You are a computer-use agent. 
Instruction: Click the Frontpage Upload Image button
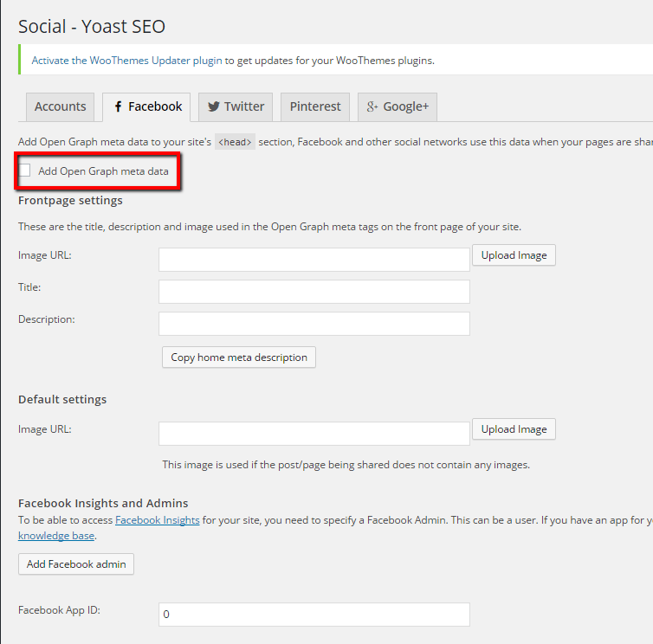tap(514, 255)
